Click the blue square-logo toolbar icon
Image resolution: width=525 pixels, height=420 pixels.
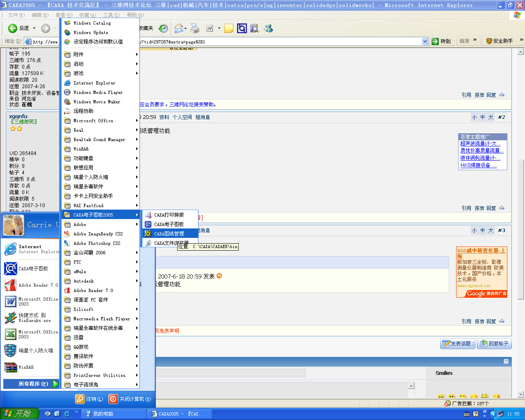242,28
